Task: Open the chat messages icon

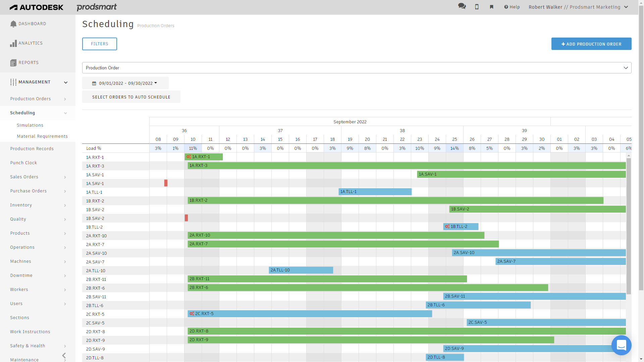Action: click(462, 6)
